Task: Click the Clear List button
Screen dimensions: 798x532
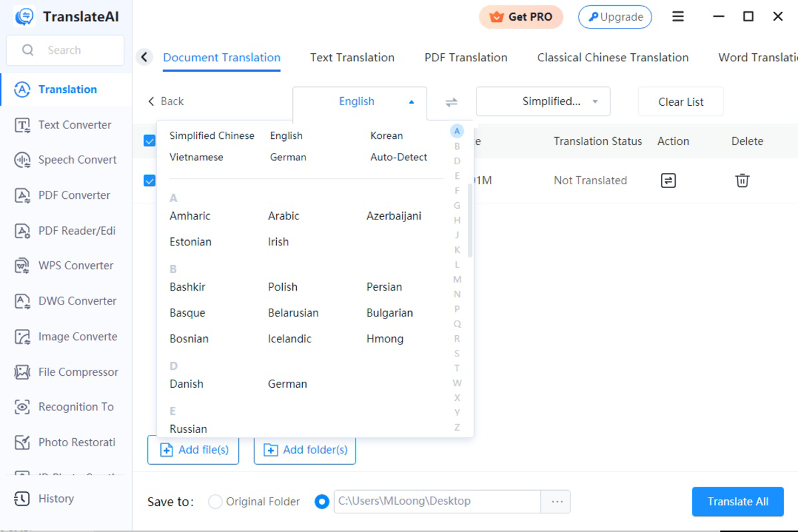Action: (x=680, y=102)
